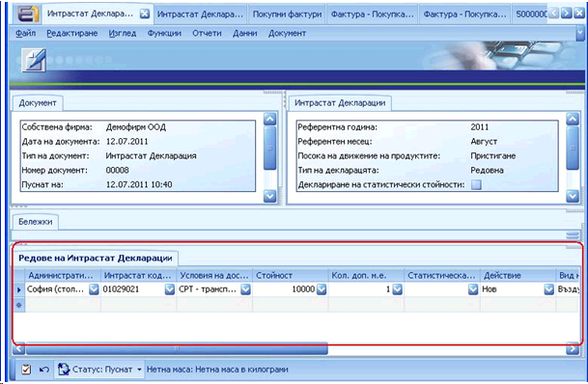Switch to the second Интрастат Деклара... tab

point(200,14)
